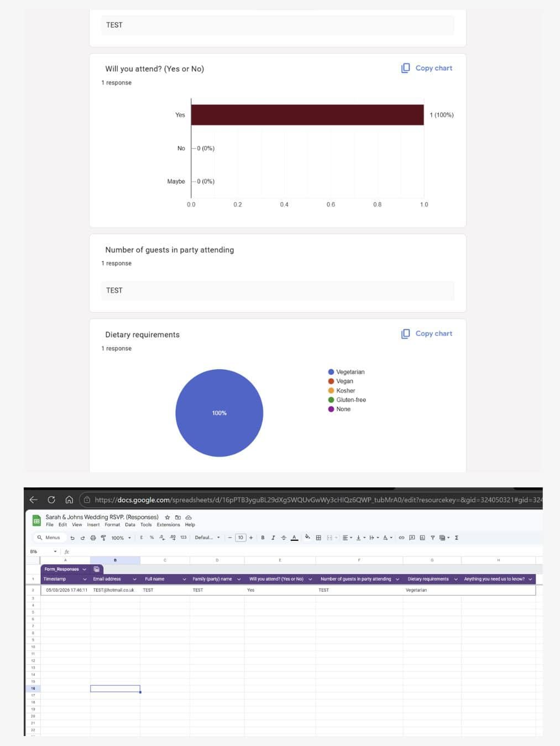Toggle bold formatting
The width and height of the screenshot is (560, 746).
[x=263, y=538]
